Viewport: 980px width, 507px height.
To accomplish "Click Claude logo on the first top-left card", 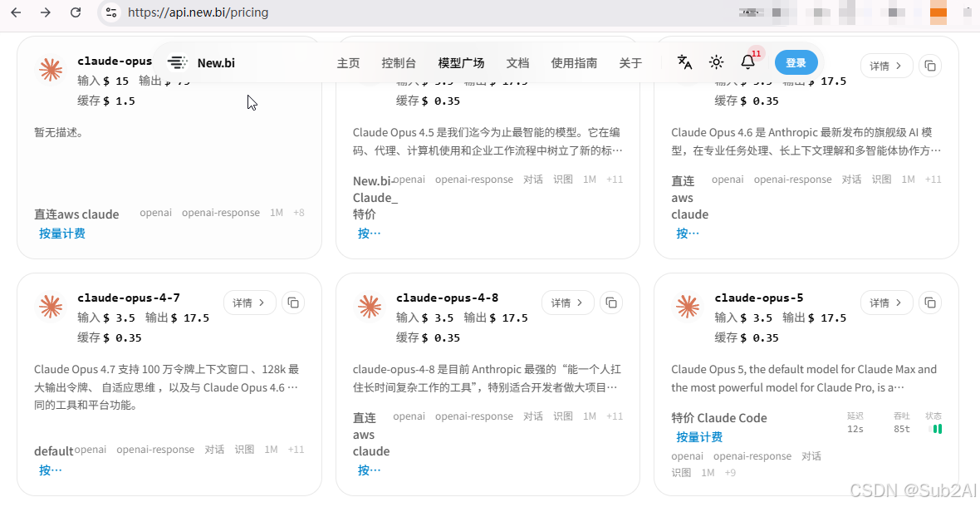I will 51,69.
